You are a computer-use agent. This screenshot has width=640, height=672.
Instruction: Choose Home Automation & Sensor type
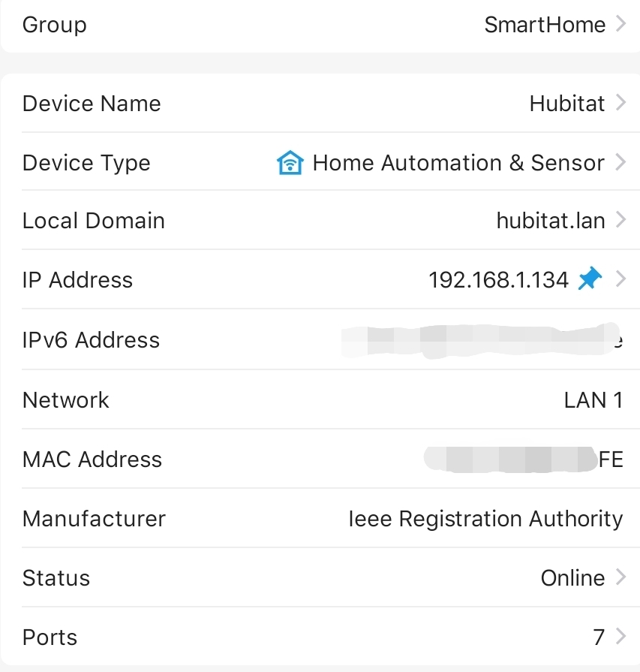(x=458, y=163)
